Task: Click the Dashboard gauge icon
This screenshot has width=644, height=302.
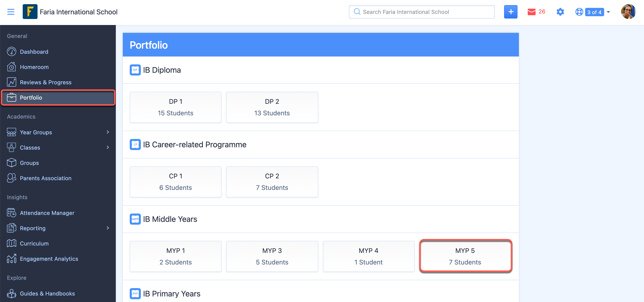Action: (12, 52)
